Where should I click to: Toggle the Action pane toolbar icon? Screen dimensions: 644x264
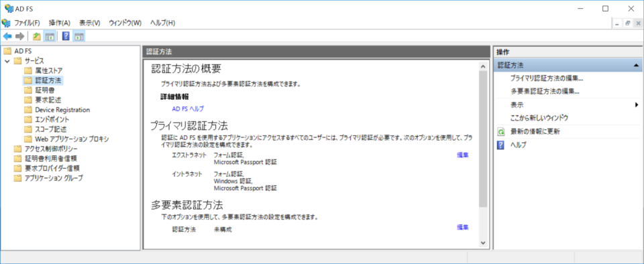point(78,36)
